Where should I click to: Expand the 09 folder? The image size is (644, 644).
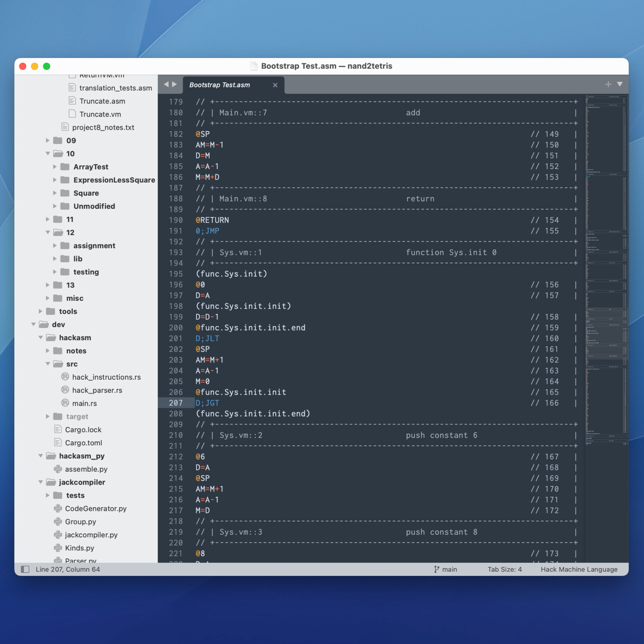click(x=47, y=140)
